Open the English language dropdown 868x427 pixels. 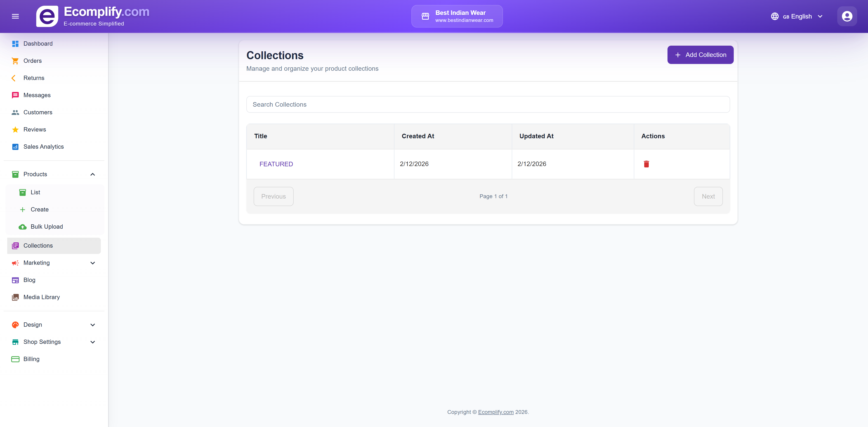coord(797,16)
